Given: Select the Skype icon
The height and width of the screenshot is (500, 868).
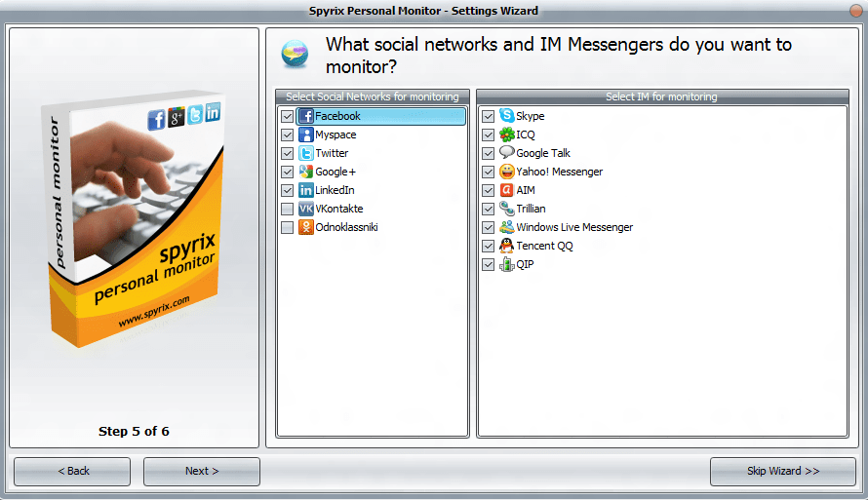Looking at the screenshot, I should [x=506, y=116].
